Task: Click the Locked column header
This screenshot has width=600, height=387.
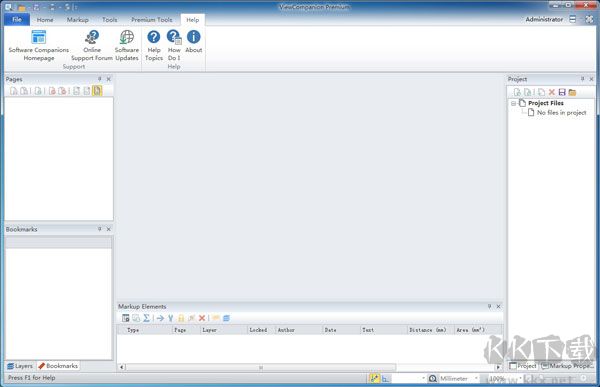Action: point(261,330)
